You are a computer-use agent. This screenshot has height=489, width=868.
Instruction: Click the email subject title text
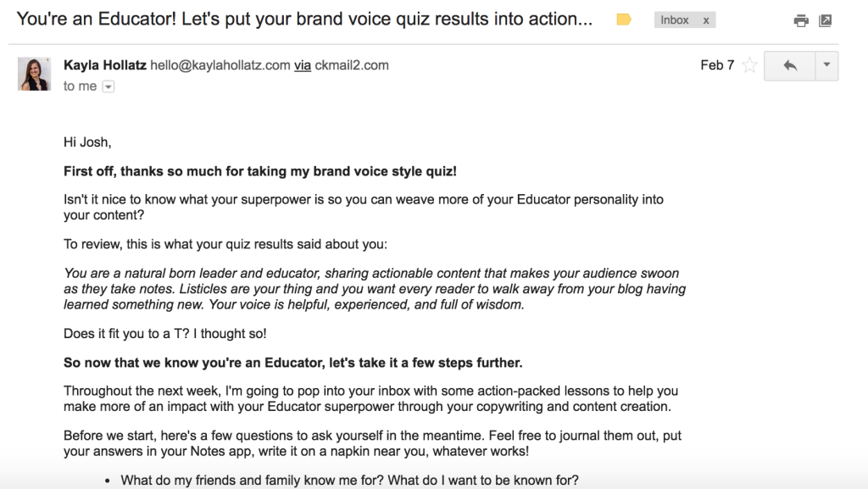304,19
